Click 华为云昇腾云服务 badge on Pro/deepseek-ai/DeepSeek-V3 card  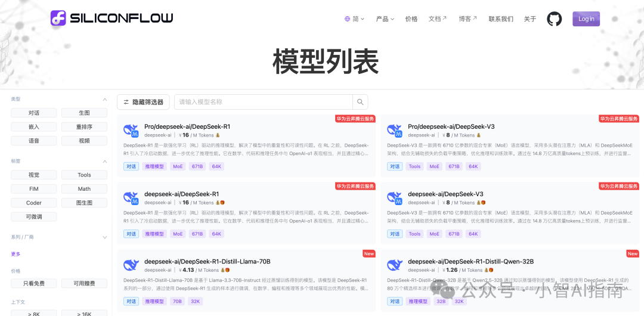619,119
